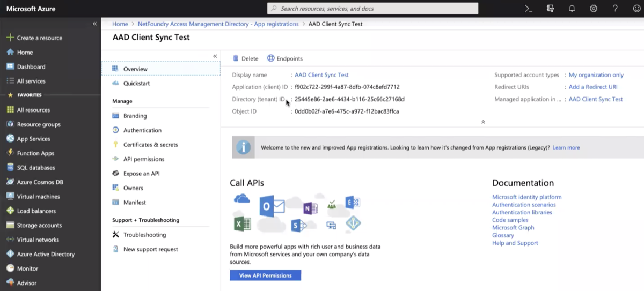Open Help and Support link
The height and width of the screenshot is (291, 644).
coord(515,243)
